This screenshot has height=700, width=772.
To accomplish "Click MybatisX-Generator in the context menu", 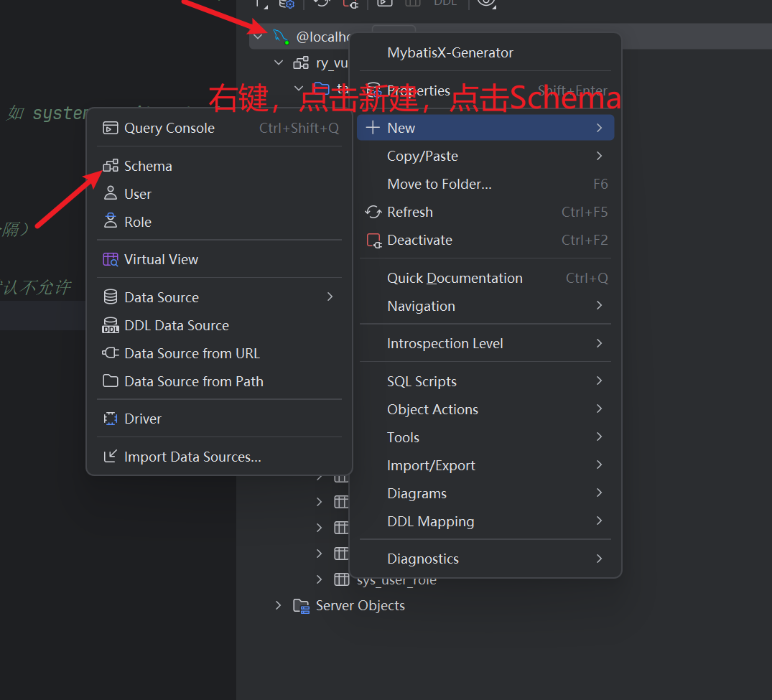I will point(485,52).
